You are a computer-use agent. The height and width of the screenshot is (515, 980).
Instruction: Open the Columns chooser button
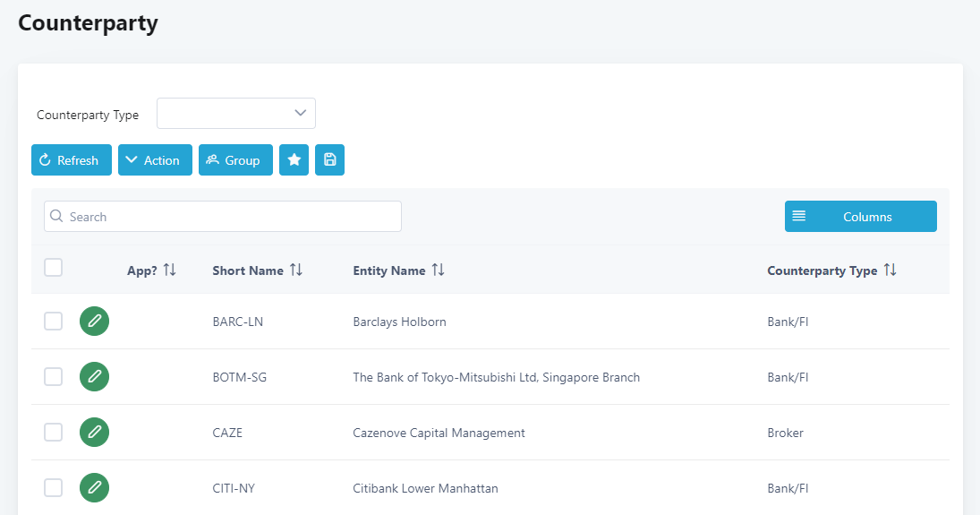(861, 217)
